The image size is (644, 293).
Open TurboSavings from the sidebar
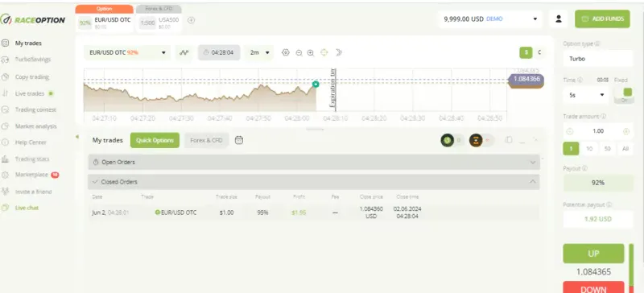[x=32, y=60]
